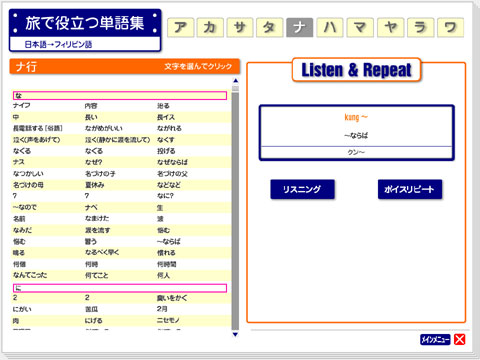Choose the word なくす

click(x=166, y=140)
